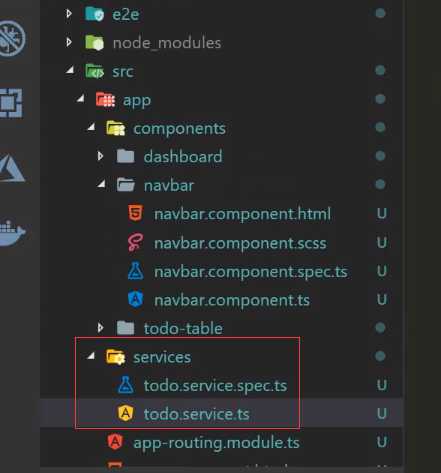This screenshot has height=473, width=441.
Task: Open the Run and Debug bug icon
Action: (12, 38)
